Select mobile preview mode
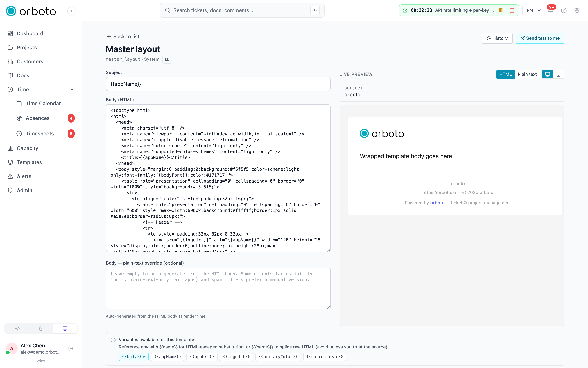588x368 pixels. [558, 74]
